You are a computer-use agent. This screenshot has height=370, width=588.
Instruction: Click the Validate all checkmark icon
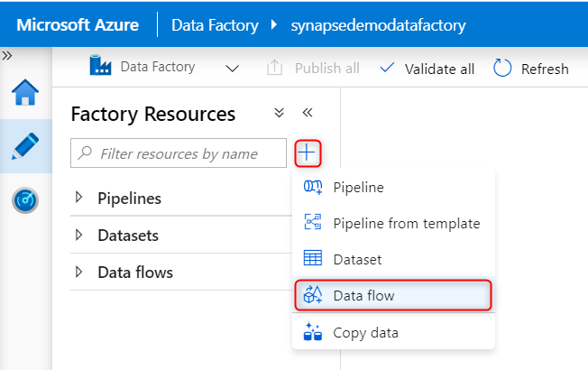click(387, 68)
